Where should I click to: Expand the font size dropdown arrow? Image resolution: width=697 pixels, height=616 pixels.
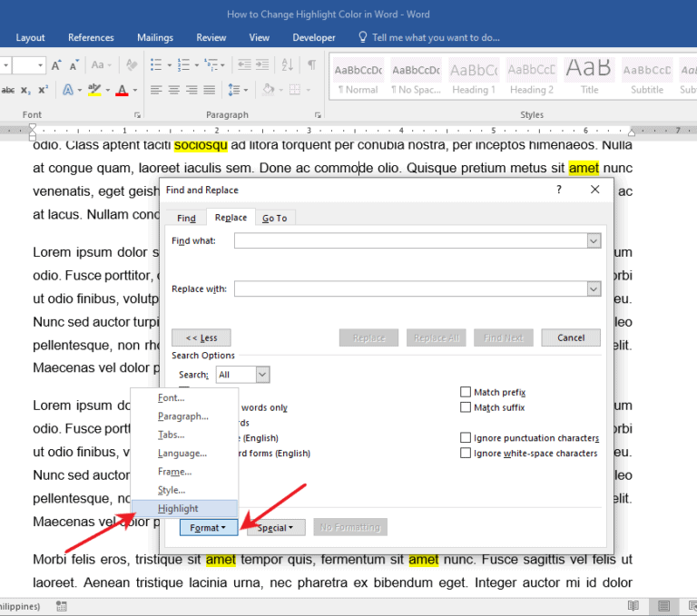(41, 65)
